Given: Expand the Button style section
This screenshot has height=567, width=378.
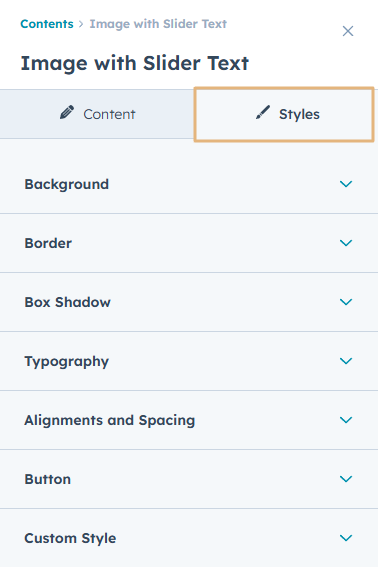Looking at the screenshot, I should (189, 479).
